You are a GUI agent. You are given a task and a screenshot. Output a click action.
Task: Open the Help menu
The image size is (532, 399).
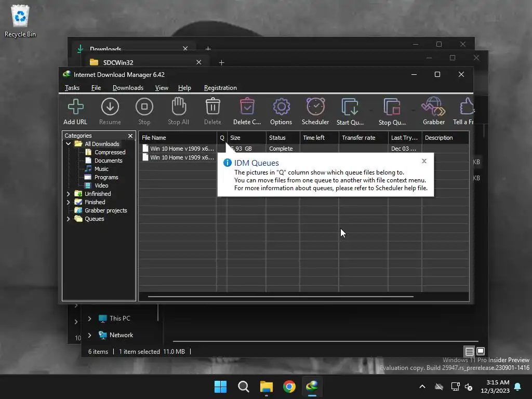click(x=184, y=88)
